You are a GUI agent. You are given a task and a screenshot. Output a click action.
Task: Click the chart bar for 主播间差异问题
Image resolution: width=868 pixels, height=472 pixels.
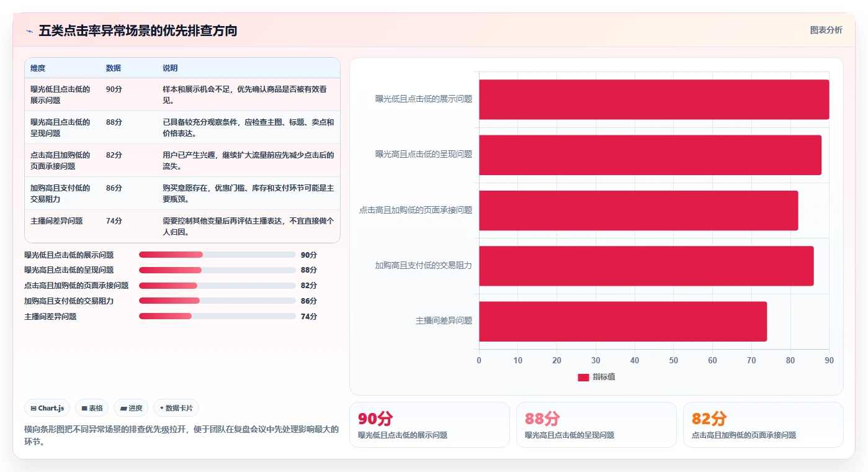(x=623, y=321)
